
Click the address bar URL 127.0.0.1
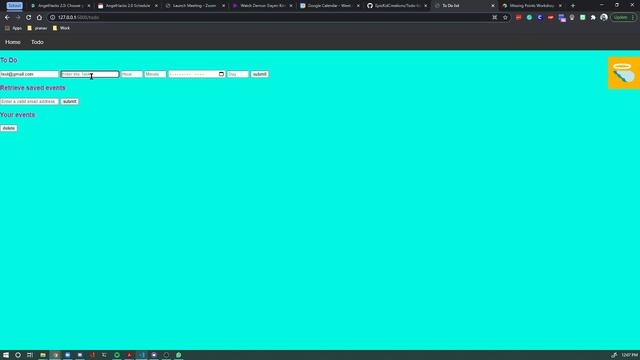click(x=78, y=18)
